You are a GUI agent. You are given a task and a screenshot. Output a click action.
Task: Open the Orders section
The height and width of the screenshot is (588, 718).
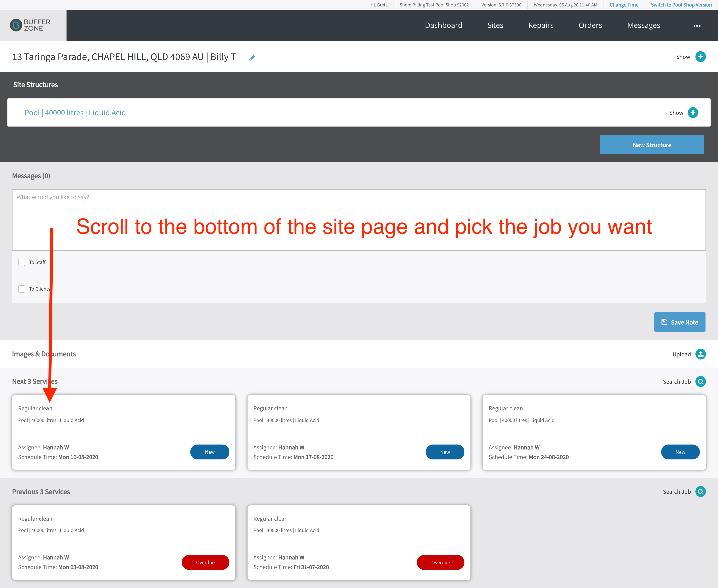pos(590,25)
